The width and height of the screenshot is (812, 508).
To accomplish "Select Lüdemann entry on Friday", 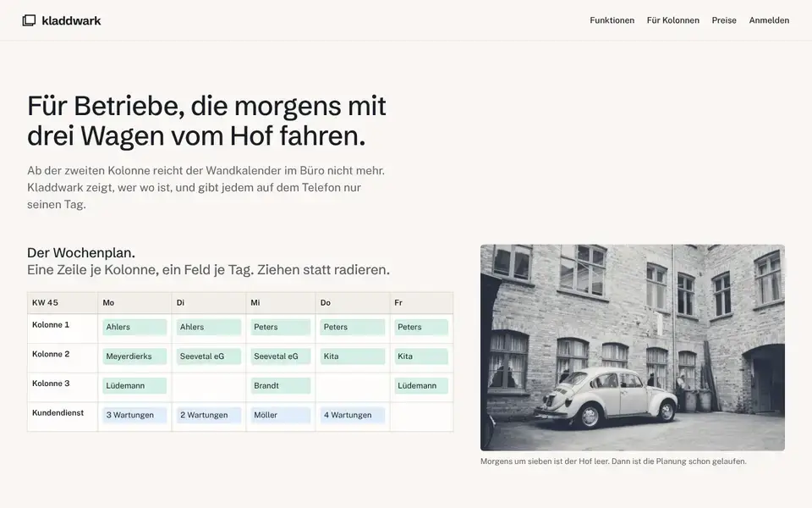I will tap(421, 386).
